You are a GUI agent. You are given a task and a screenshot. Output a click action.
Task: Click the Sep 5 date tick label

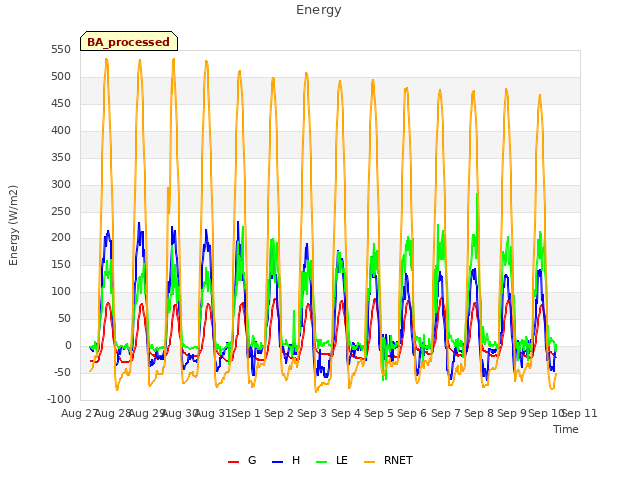tap(379, 413)
